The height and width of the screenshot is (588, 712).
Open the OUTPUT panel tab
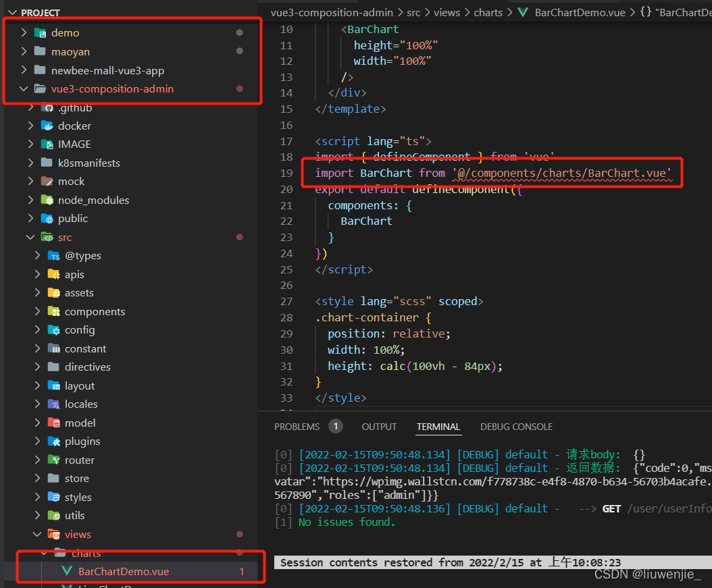coord(379,427)
